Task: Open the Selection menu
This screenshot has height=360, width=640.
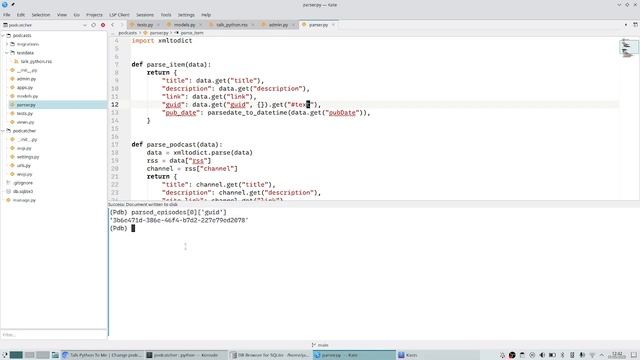Action: coord(41,15)
